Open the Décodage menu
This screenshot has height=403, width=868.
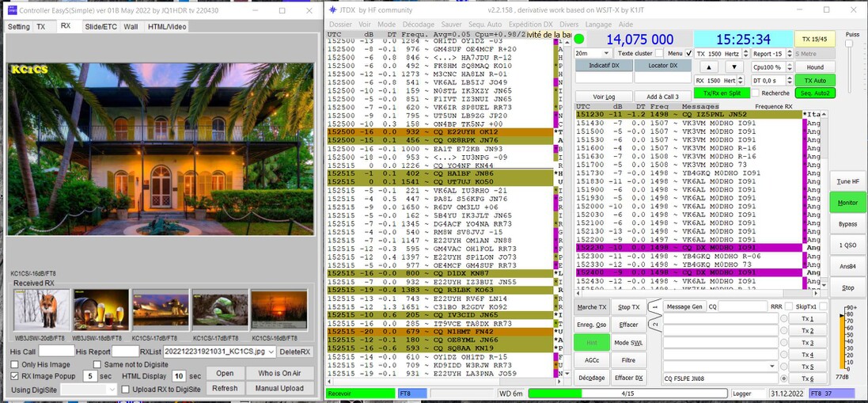coord(418,25)
